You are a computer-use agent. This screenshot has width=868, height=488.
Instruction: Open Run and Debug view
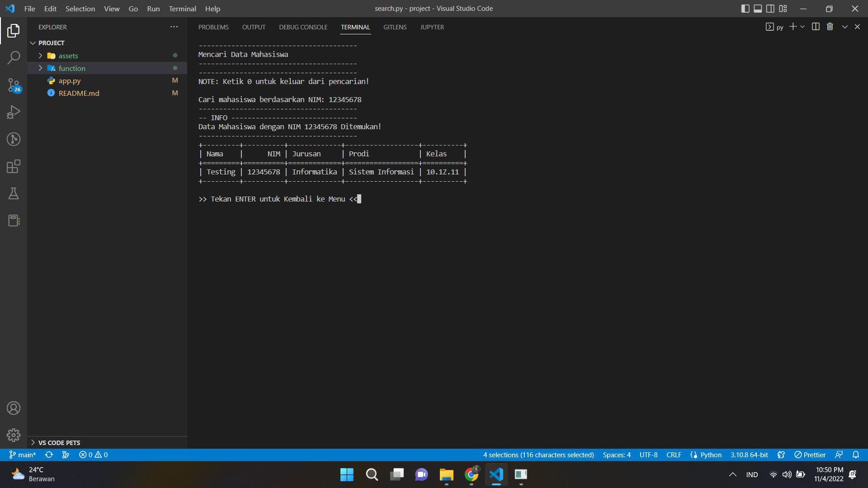(14, 112)
